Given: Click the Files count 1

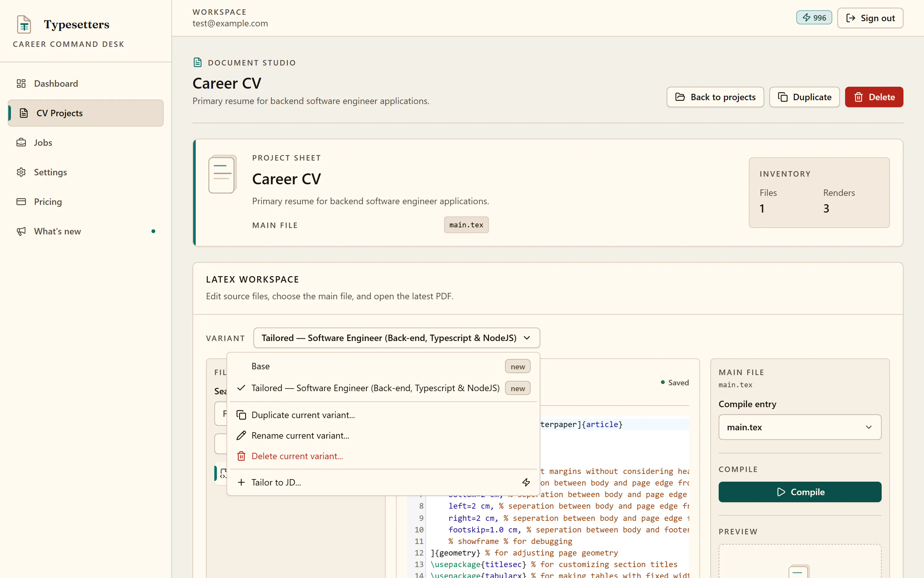Looking at the screenshot, I should [762, 208].
